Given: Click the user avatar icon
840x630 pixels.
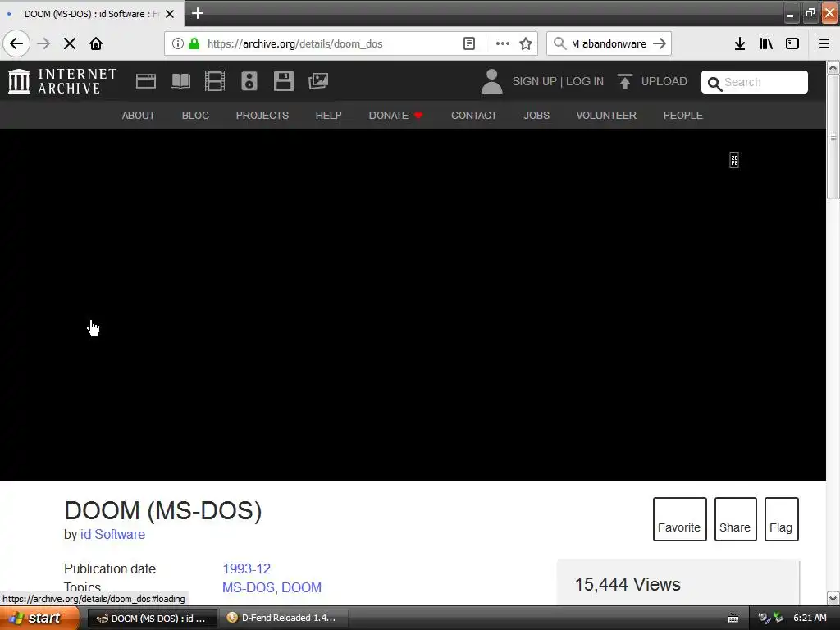Looking at the screenshot, I should pyautogui.click(x=491, y=81).
